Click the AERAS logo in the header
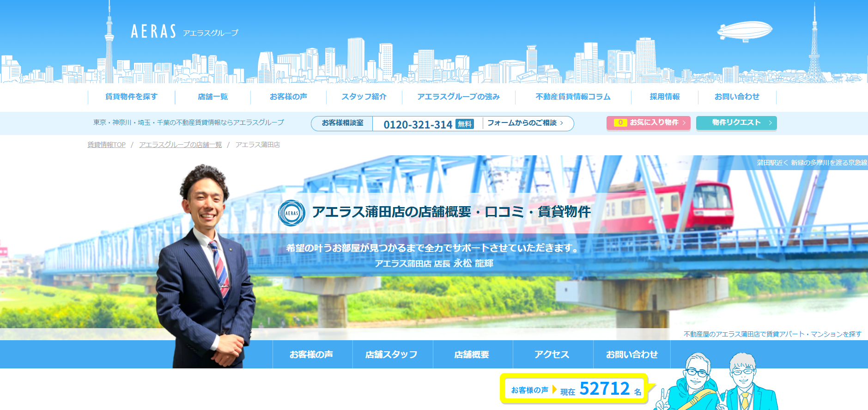 153,31
